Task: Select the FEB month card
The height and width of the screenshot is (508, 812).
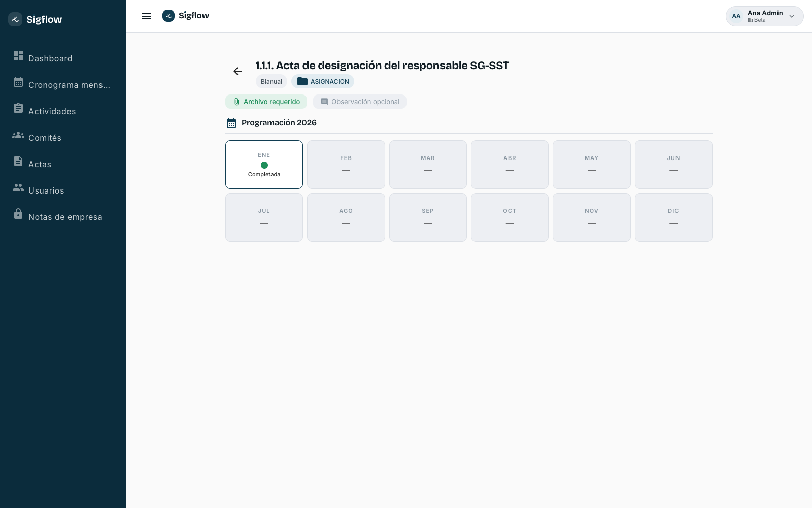Action: [346, 165]
